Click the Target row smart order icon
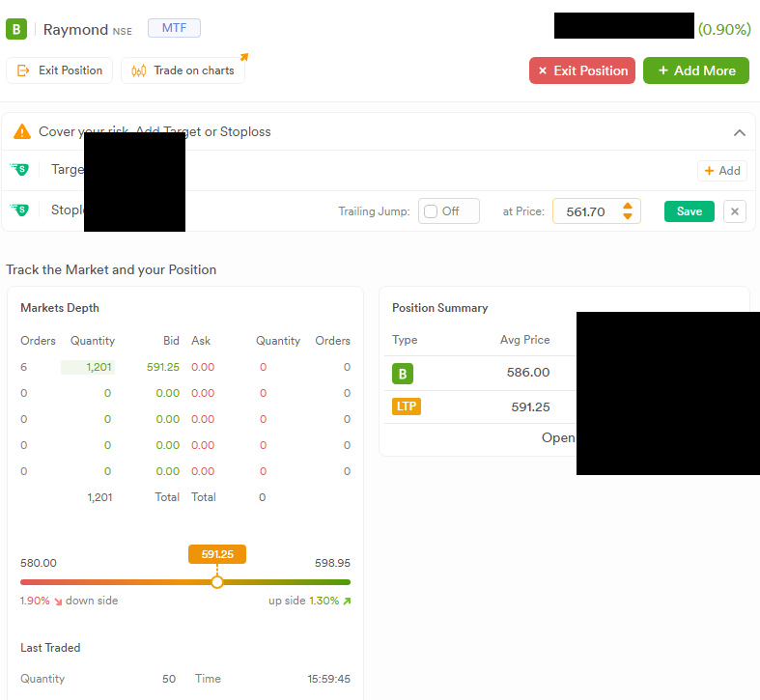Image resolution: width=760 pixels, height=700 pixels. coord(19,169)
